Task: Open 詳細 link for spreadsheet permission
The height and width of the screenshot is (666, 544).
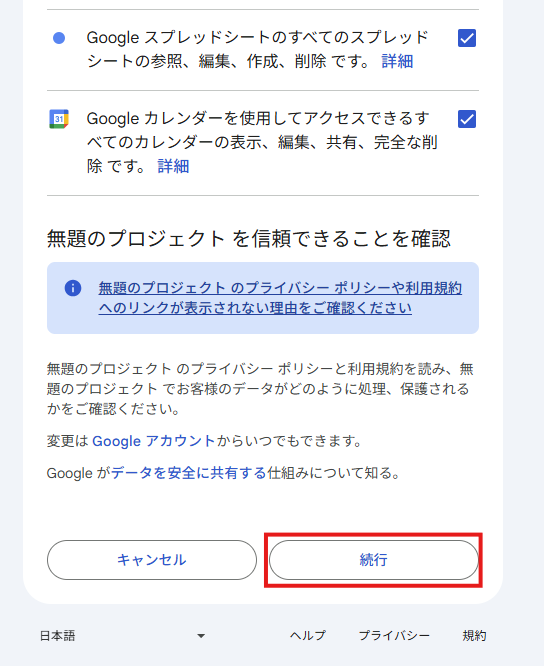Action: coord(397,62)
